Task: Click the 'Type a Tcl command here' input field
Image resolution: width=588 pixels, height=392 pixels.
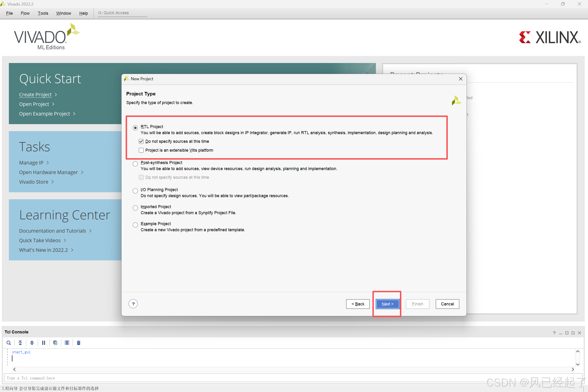Action: [293, 378]
